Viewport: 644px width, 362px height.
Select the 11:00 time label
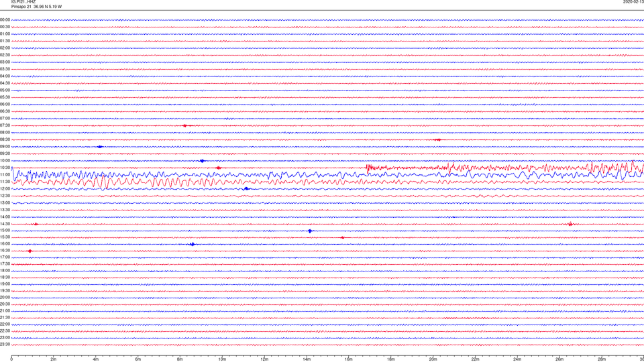(5, 175)
